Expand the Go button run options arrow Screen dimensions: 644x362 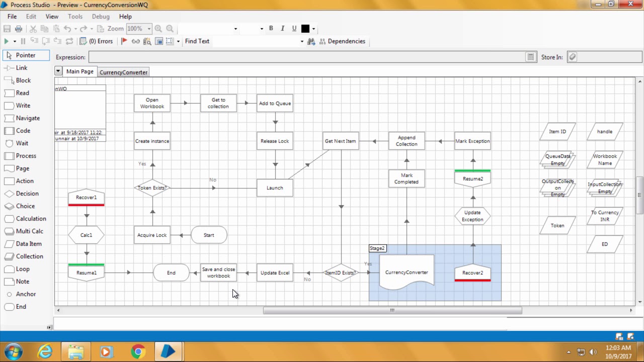pyautogui.click(x=15, y=41)
